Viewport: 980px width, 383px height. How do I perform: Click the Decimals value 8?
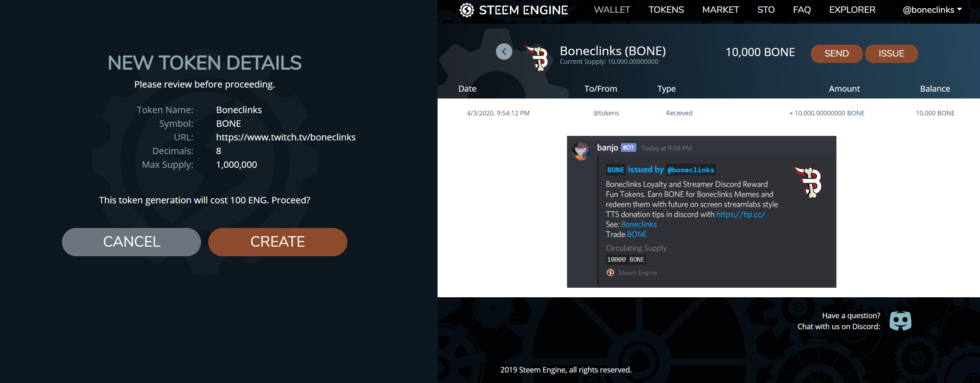pos(219,151)
